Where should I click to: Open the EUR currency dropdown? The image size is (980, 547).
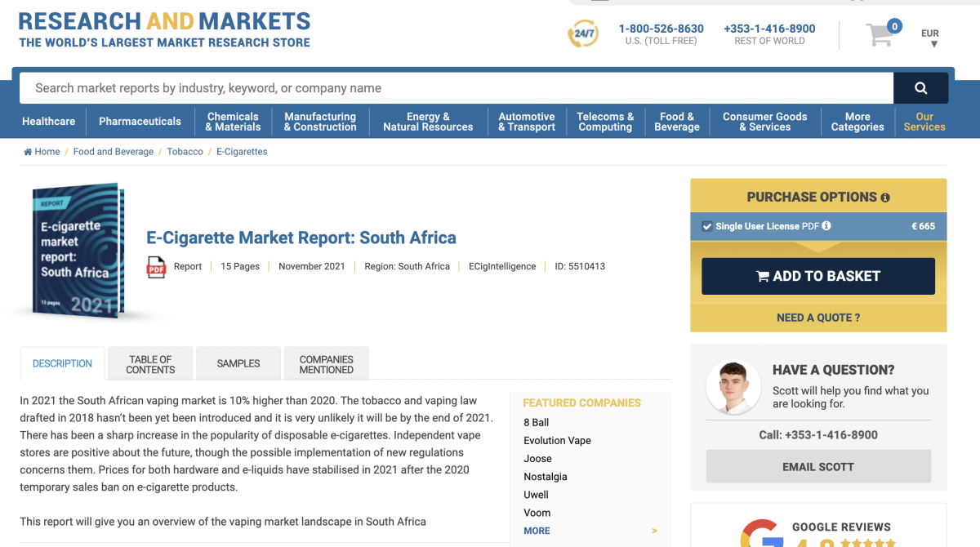[x=930, y=38]
